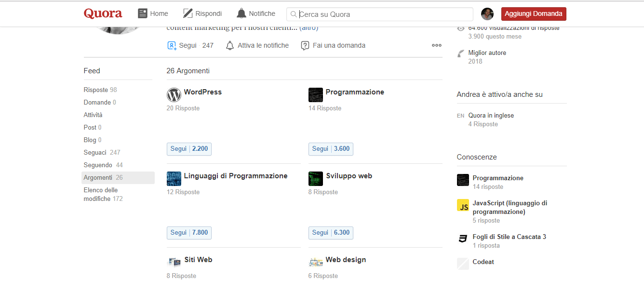
Task: Select Post in the Feed sidebar
Action: pos(93,128)
